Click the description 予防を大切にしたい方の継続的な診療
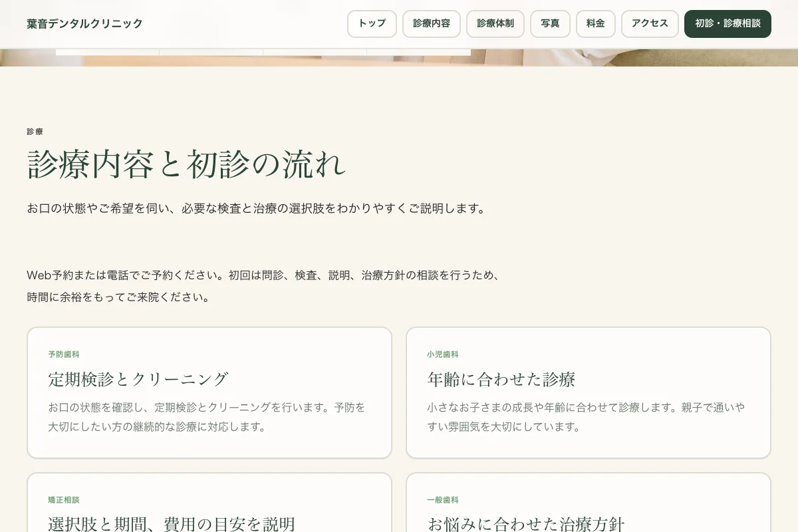 [207, 417]
